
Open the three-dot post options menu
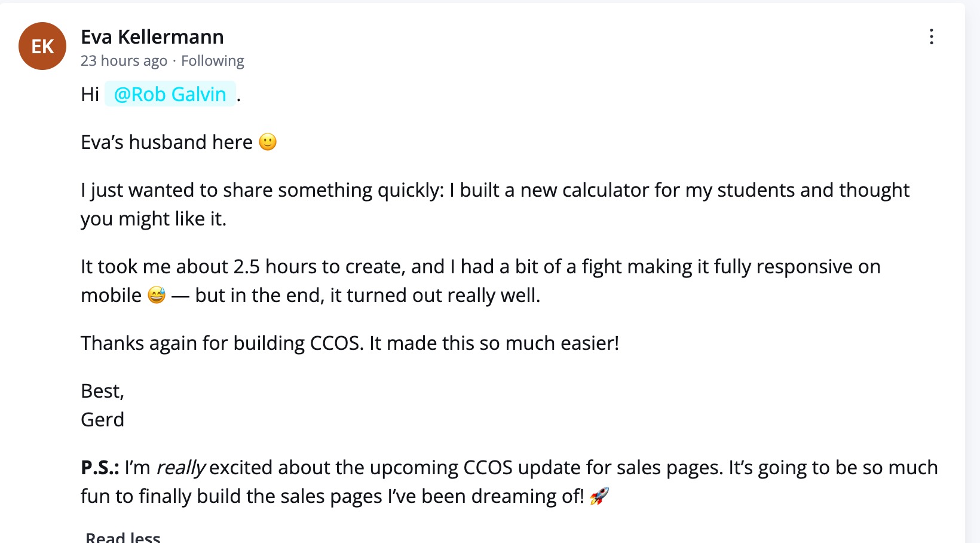[931, 37]
